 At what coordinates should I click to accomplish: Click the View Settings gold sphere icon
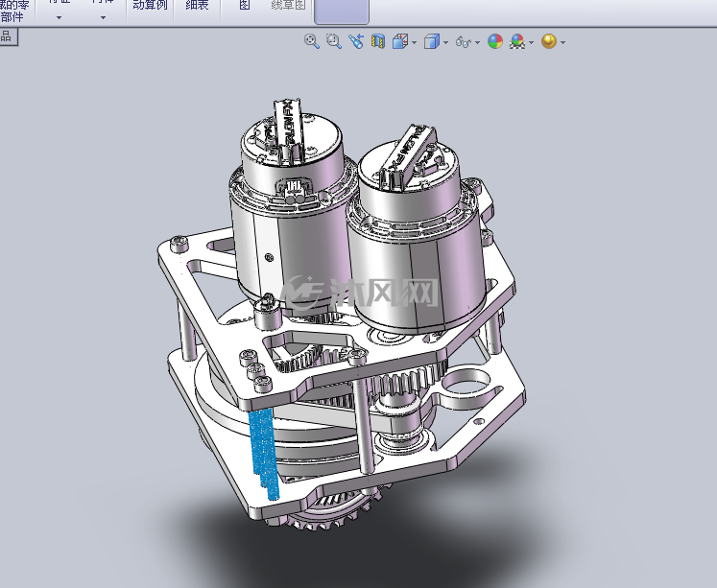point(549,41)
